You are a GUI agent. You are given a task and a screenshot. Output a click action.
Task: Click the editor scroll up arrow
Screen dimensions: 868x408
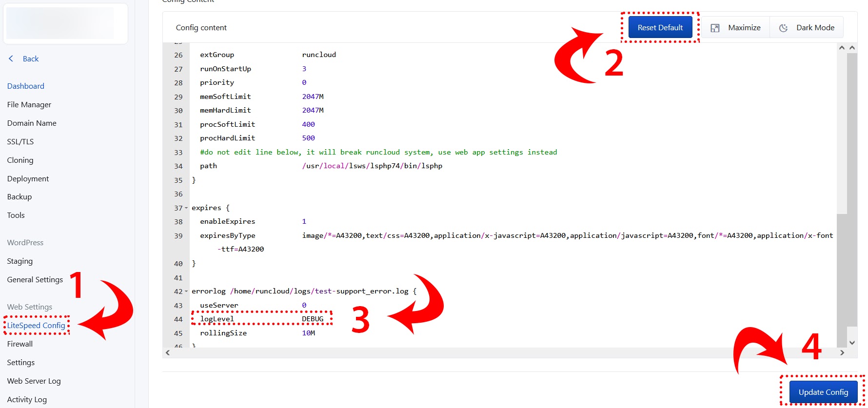[842, 48]
